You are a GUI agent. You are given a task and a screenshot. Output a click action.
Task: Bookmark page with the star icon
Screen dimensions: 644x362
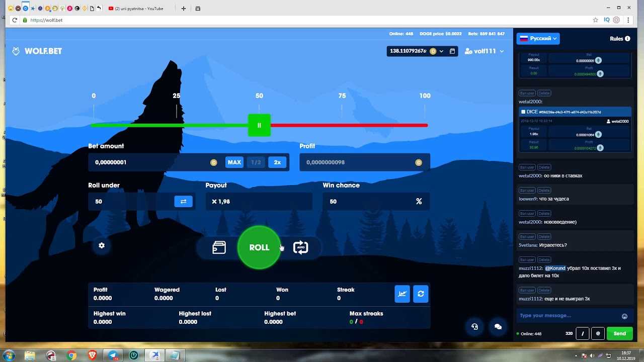(x=595, y=20)
